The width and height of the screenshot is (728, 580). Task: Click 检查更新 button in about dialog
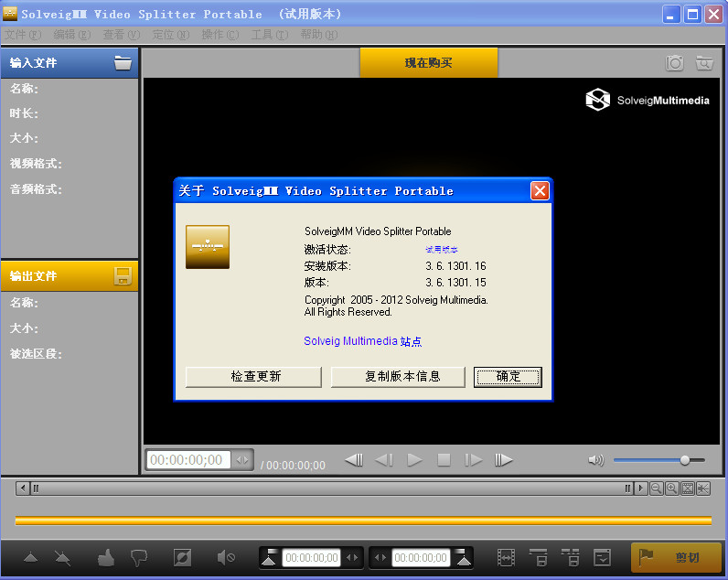[253, 377]
